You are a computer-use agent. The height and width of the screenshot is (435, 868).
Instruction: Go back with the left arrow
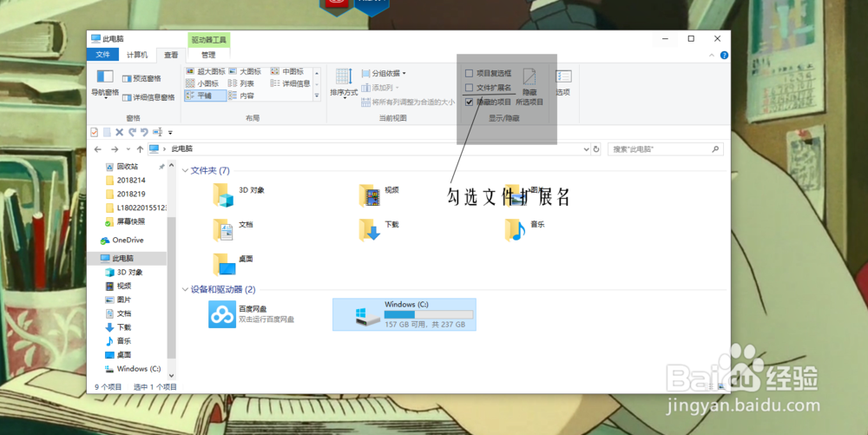[98, 149]
